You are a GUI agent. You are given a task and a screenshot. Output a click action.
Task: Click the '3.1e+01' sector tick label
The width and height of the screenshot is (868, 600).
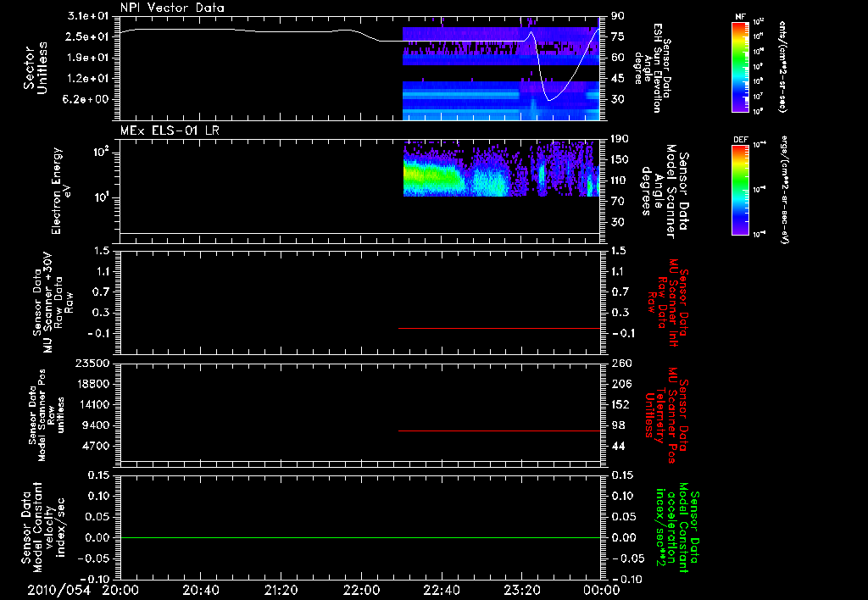pos(88,16)
